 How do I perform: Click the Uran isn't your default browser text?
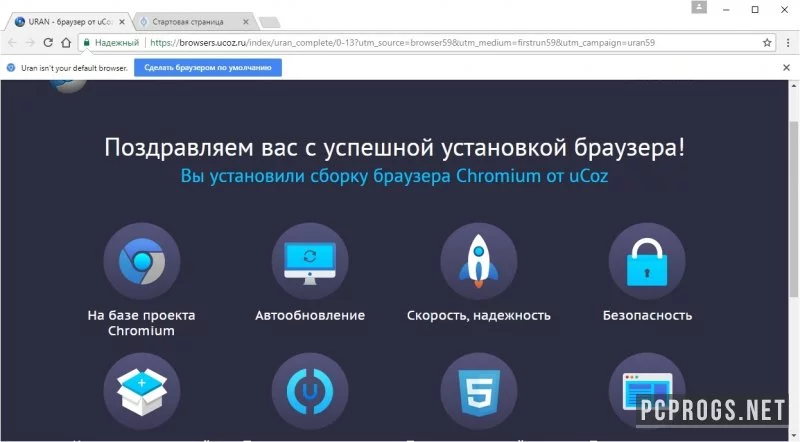74,68
